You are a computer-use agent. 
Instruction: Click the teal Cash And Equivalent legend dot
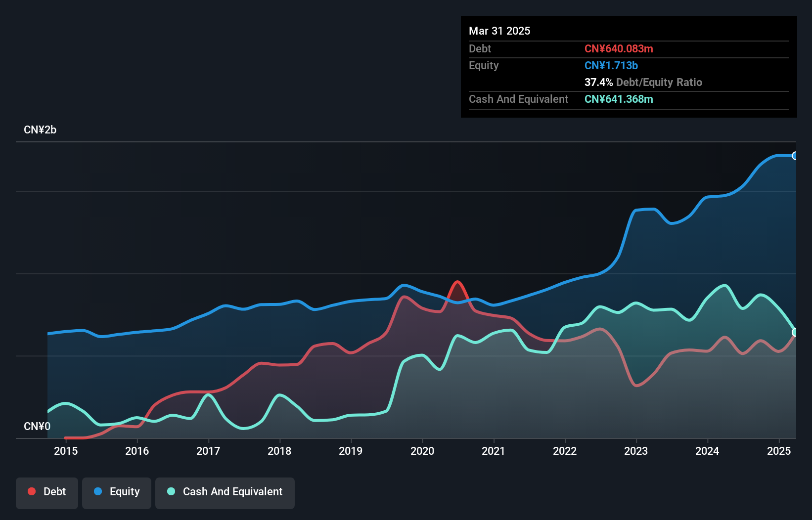pyautogui.click(x=171, y=491)
